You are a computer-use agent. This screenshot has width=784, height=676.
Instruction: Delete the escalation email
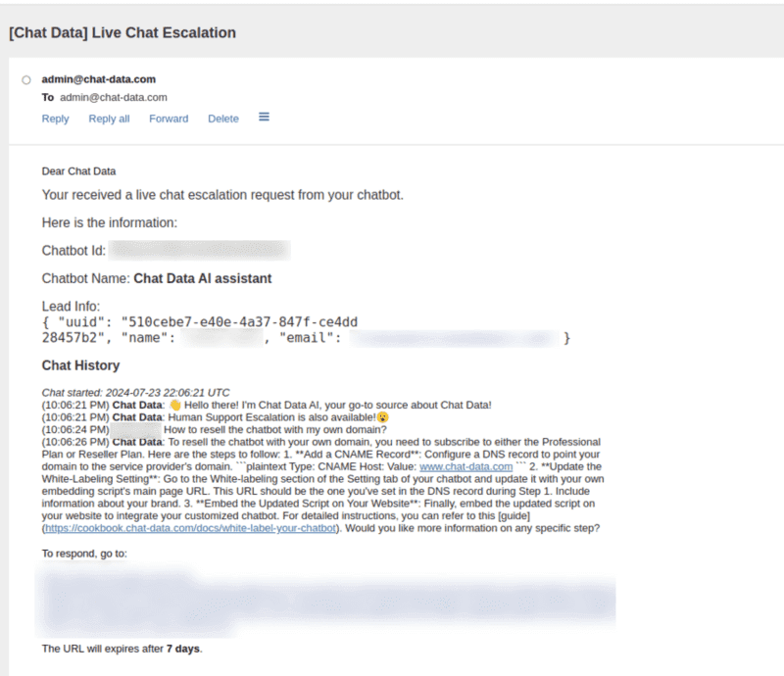[x=222, y=118]
